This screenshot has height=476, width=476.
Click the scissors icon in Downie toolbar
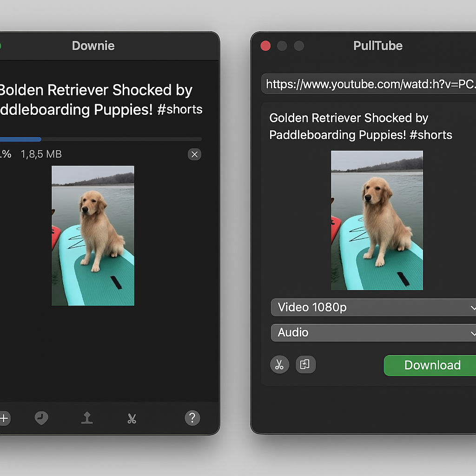[132, 419]
